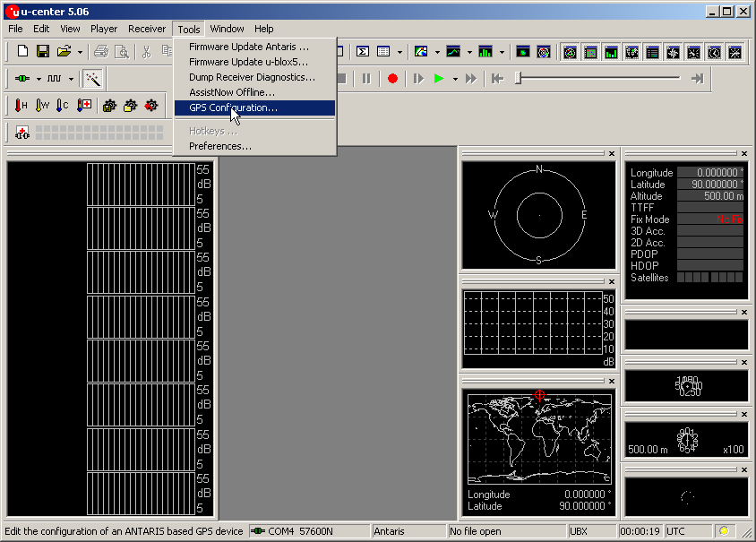Image resolution: width=756 pixels, height=542 pixels.
Task: Toggle the world position docking window button
Action: (632, 52)
